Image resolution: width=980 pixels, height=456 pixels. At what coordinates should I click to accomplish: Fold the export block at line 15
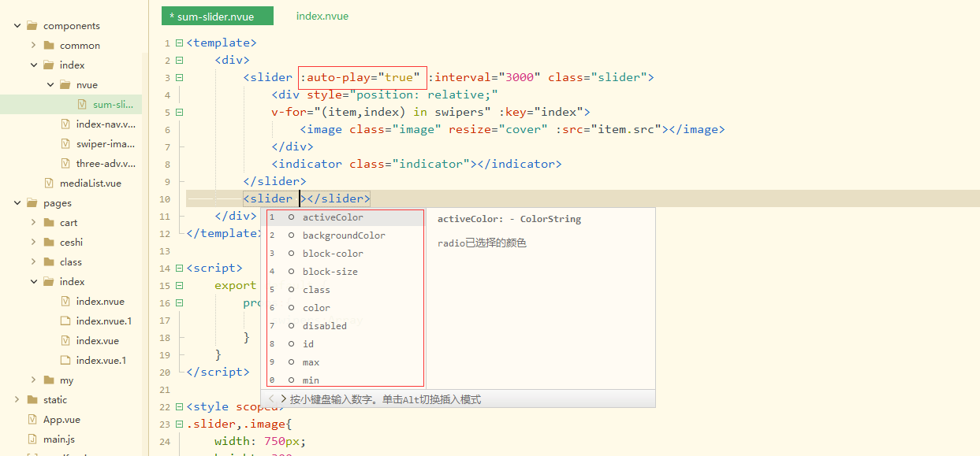[180, 286]
